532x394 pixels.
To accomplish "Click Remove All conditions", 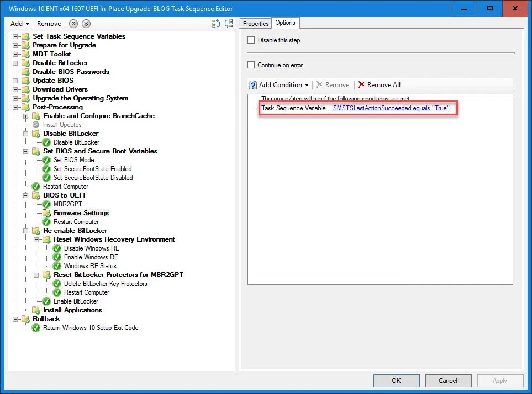I will pyautogui.click(x=380, y=85).
